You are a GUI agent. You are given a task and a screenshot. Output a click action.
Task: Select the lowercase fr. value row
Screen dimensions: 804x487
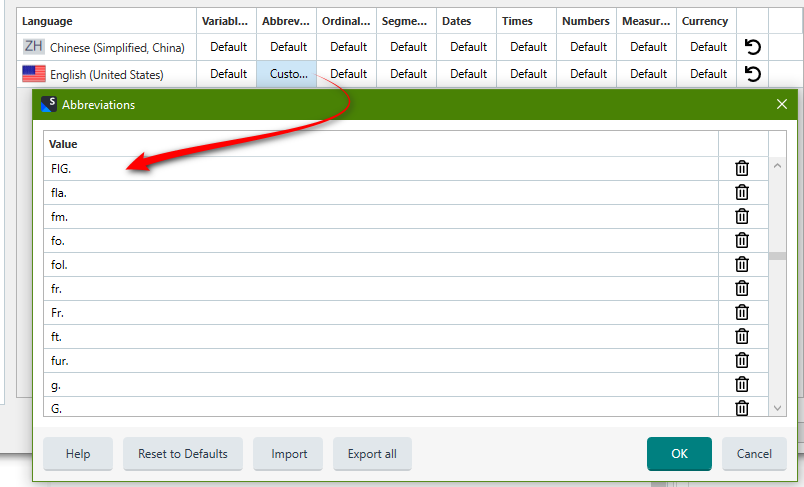coord(380,289)
